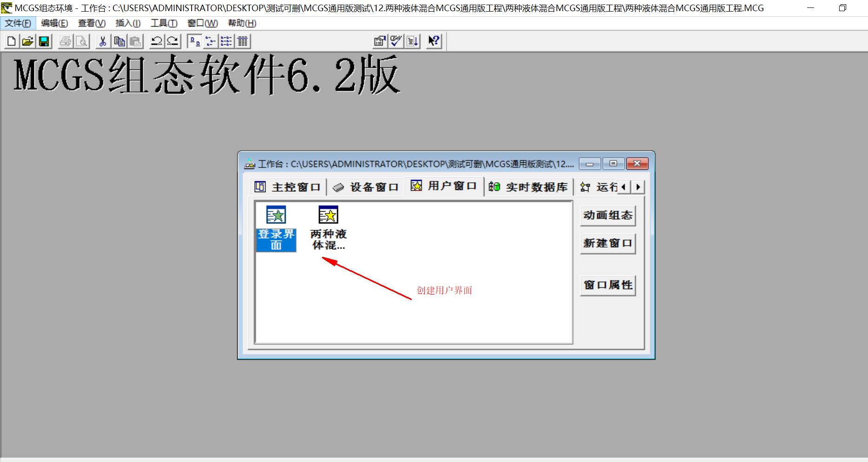Toggle large icon view mode in the toolbar
The width and height of the screenshot is (868, 462).
point(195,41)
